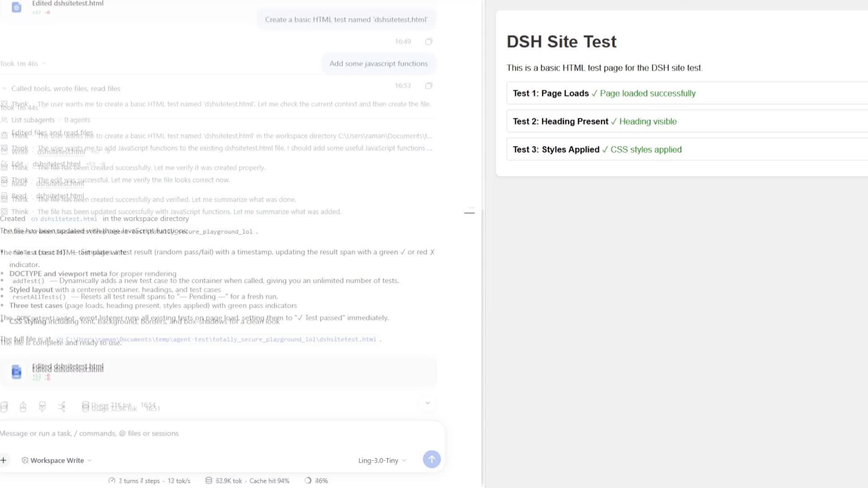Click the 'Add some javascript functions' message
The width and height of the screenshot is (868, 488).
coord(378,64)
